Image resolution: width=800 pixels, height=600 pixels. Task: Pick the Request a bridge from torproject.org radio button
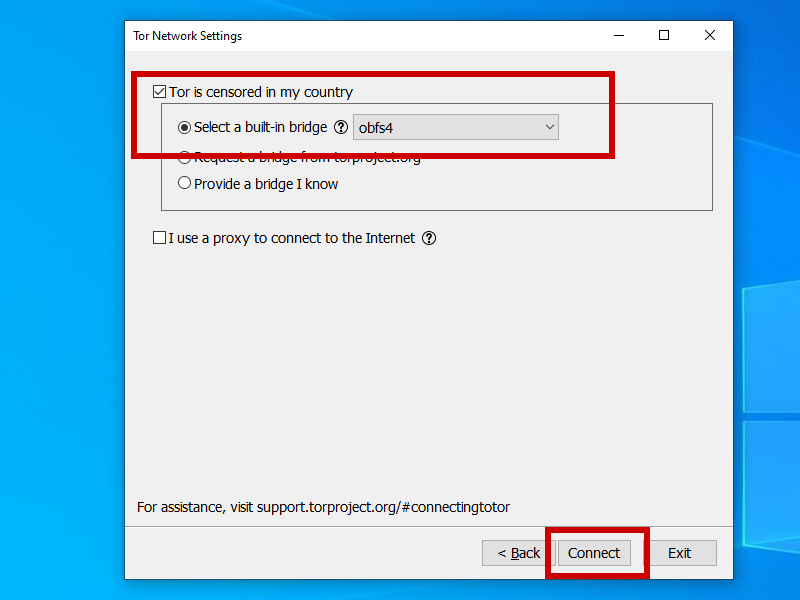tap(184, 158)
